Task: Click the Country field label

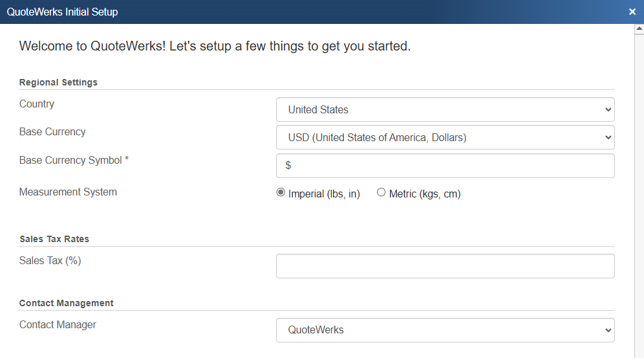Action: pos(37,104)
